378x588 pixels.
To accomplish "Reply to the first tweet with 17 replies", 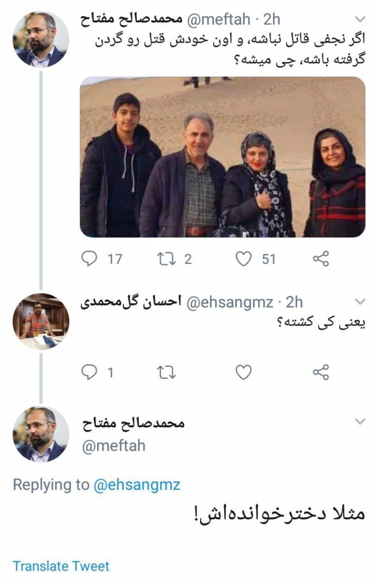I will [x=89, y=259].
